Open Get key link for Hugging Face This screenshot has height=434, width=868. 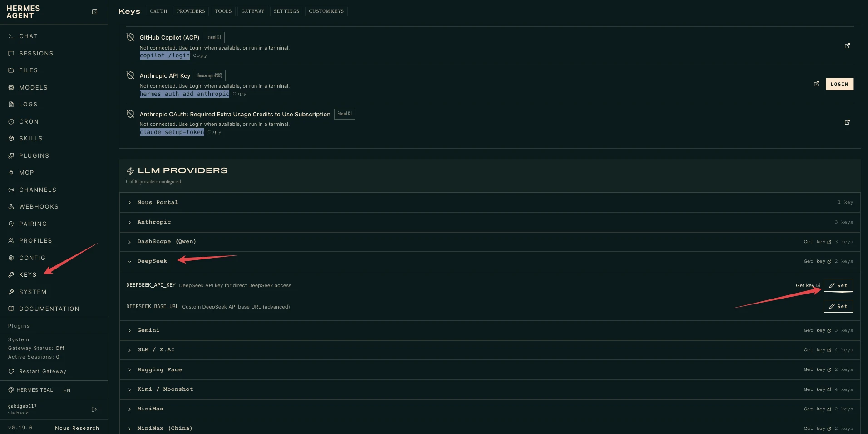click(818, 370)
